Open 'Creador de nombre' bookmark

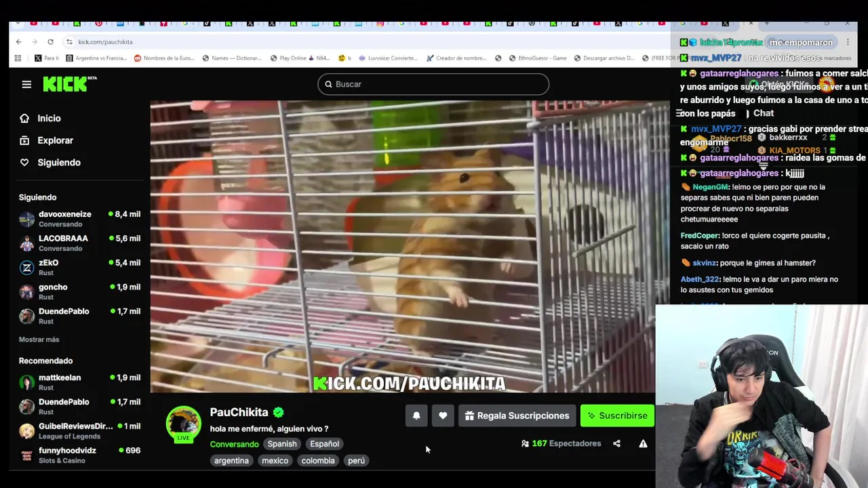tap(456, 58)
